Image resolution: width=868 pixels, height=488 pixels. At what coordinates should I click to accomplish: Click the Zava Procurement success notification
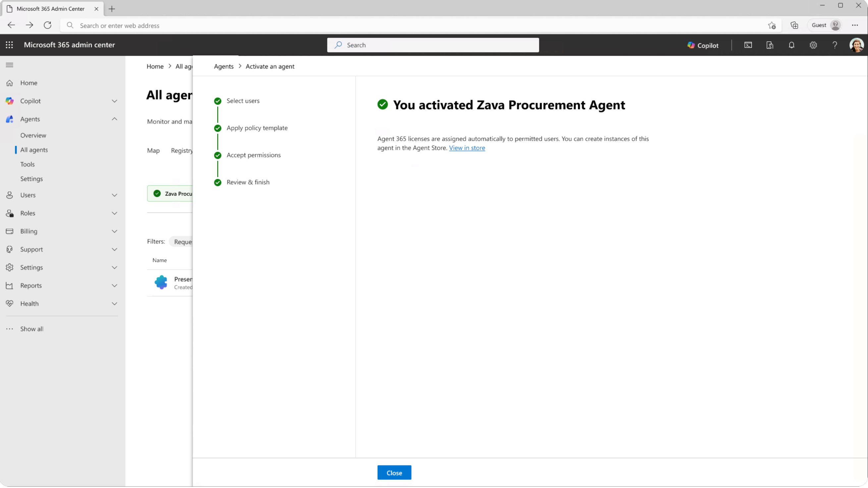point(170,194)
